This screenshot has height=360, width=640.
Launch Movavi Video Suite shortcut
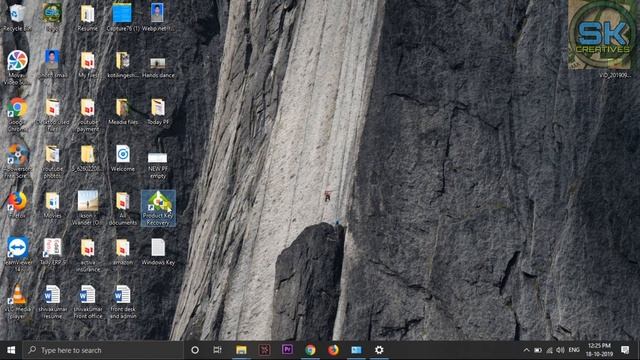pyautogui.click(x=17, y=67)
